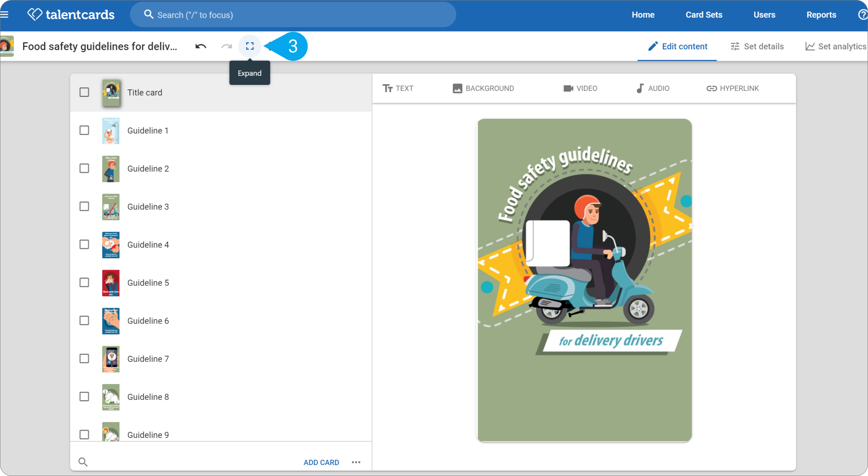
Task: Select the Guideline 5 card thumbnail
Action: click(111, 283)
